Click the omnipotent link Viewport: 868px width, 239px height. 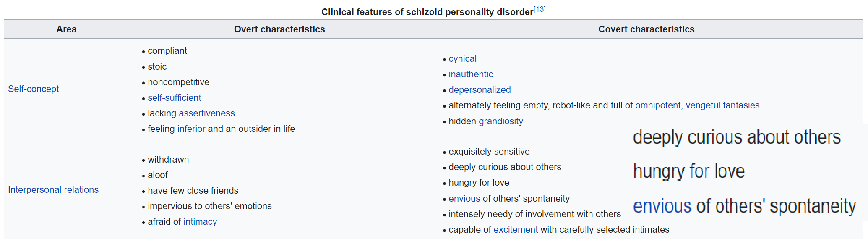pos(658,105)
